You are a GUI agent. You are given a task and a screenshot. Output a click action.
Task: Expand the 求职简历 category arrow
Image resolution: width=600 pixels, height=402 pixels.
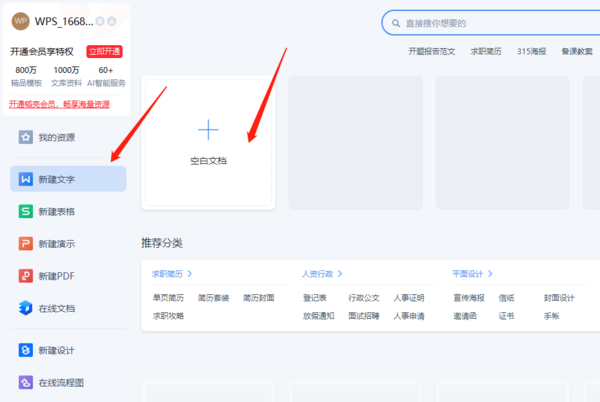tap(190, 273)
